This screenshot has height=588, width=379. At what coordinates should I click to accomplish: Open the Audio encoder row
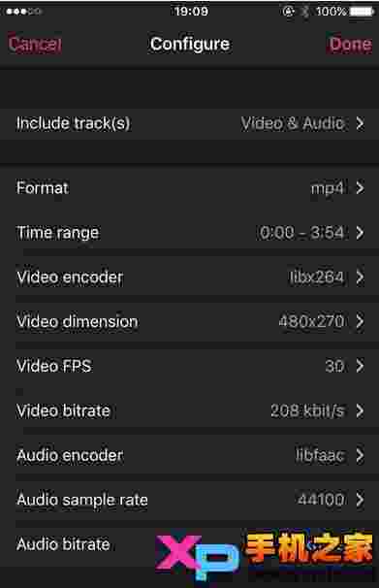(x=190, y=455)
